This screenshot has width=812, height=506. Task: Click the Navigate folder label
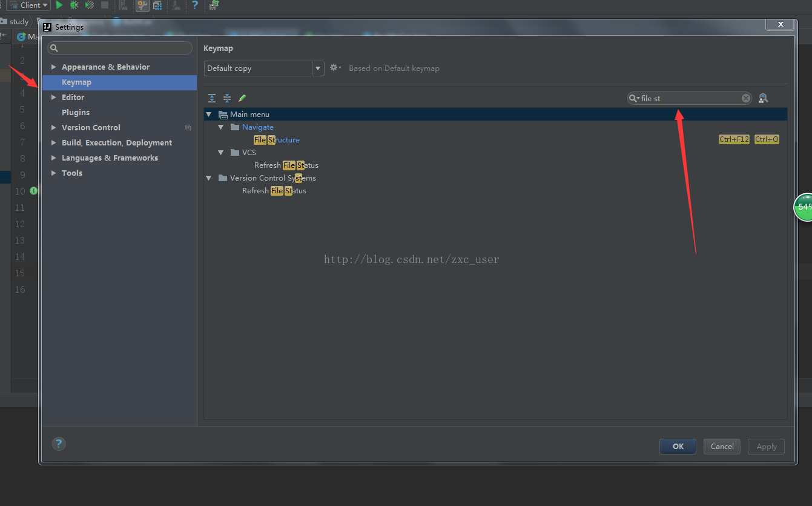(258, 127)
